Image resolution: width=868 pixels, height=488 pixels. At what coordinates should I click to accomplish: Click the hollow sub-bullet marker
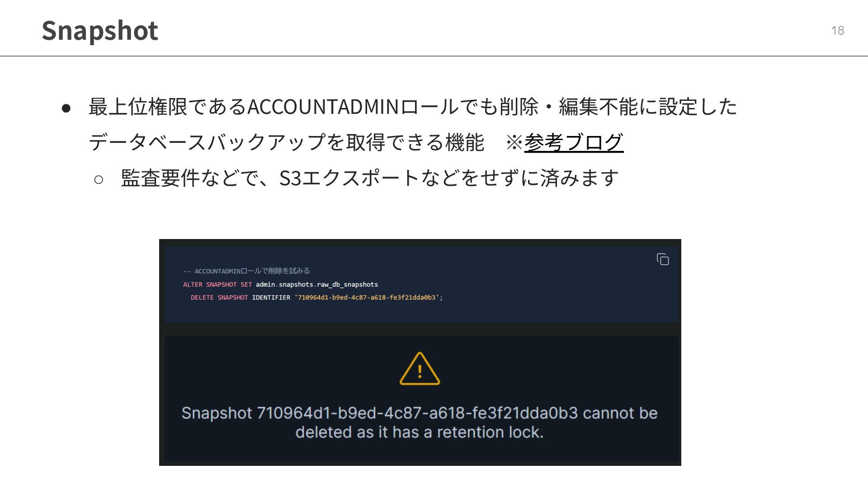(99, 179)
